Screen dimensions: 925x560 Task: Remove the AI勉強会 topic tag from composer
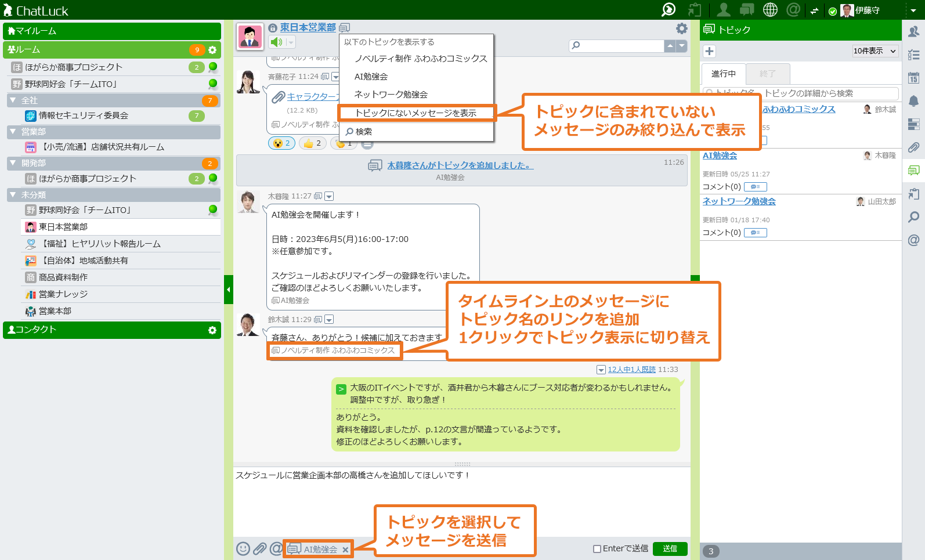pyautogui.click(x=345, y=550)
